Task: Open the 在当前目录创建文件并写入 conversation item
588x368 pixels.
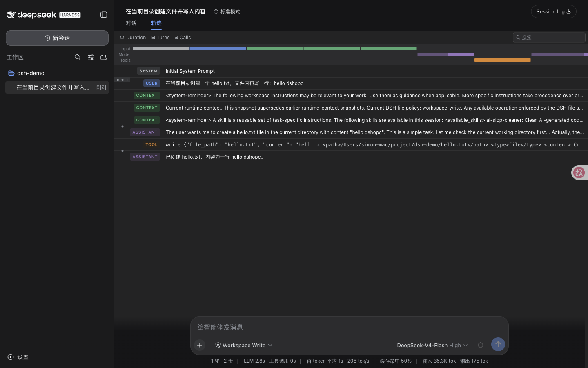Action: tap(57, 88)
